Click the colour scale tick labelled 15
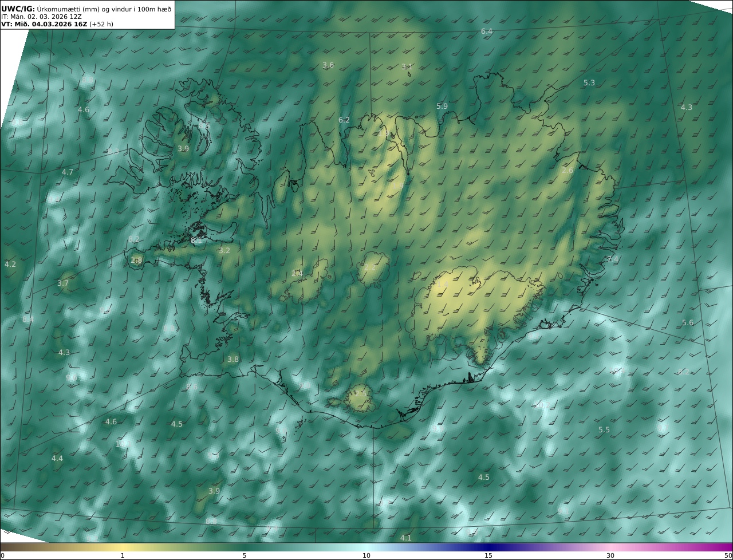This screenshot has width=733, height=560. [488, 555]
